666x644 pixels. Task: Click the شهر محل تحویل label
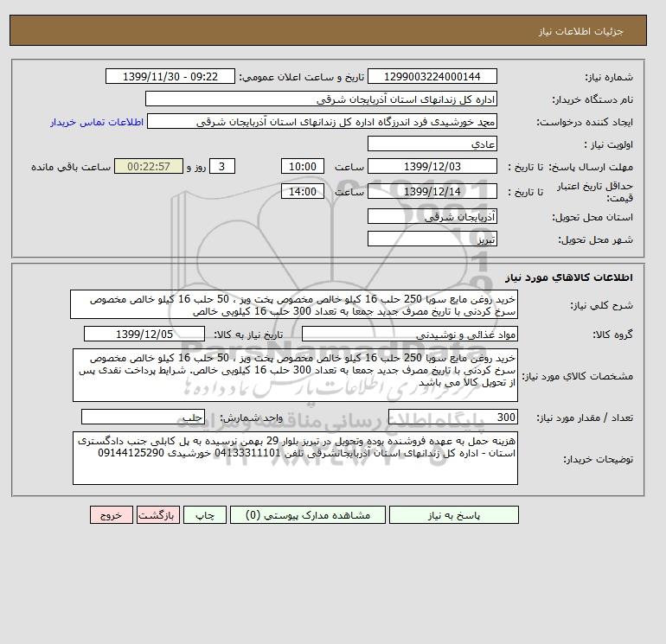[x=595, y=239]
